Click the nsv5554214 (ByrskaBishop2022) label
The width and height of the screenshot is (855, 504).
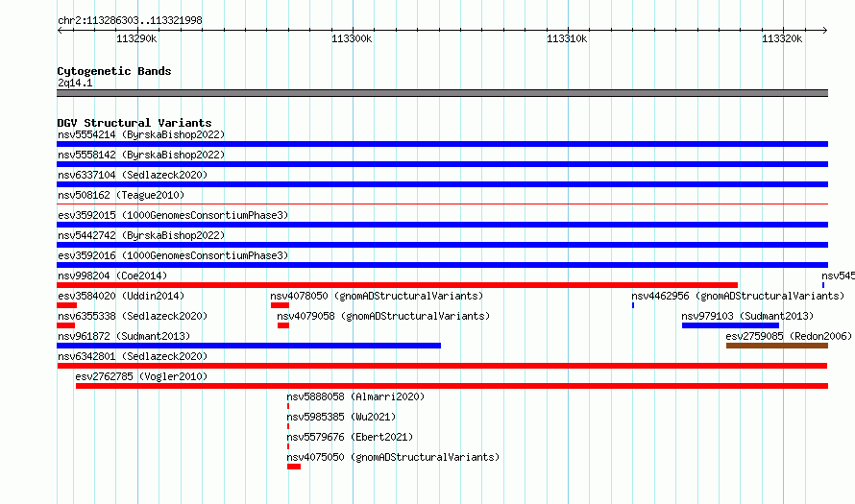coord(141,134)
